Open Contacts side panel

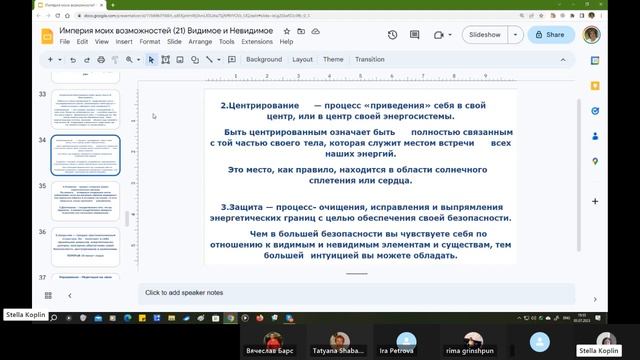coord(595,136)
